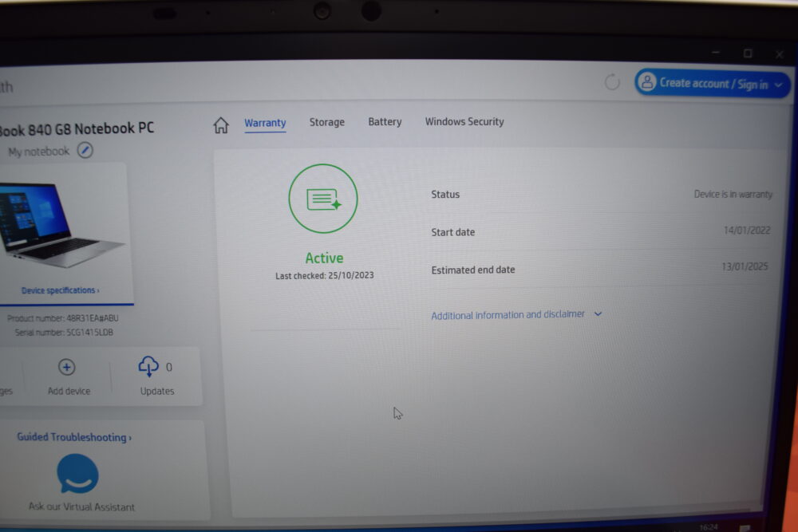
Task: Close the HP Support Assistant window
Action: (779, 54)
